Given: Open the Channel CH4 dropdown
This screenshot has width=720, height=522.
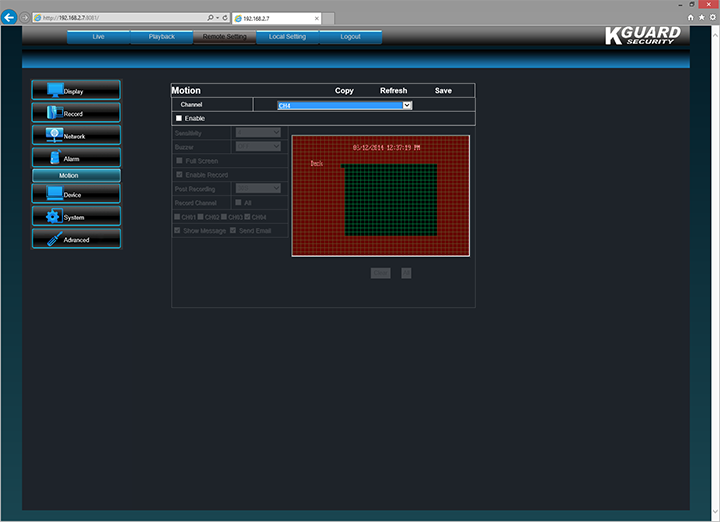Looking at the screenshot, I should pos(345,104).
